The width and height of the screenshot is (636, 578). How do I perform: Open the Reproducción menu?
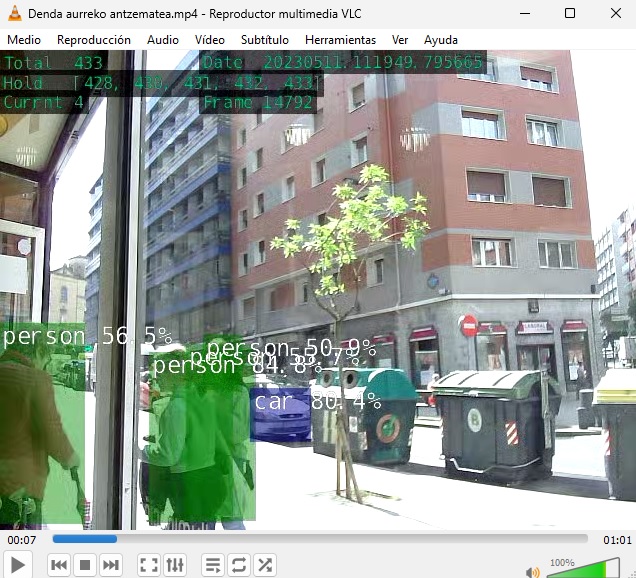tap(94, 40)
